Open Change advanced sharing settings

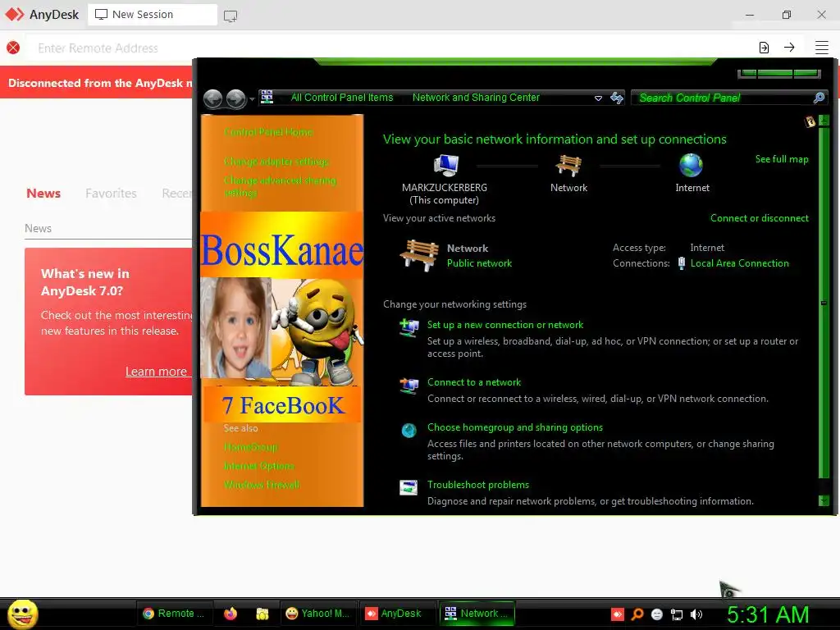[280, 186]
